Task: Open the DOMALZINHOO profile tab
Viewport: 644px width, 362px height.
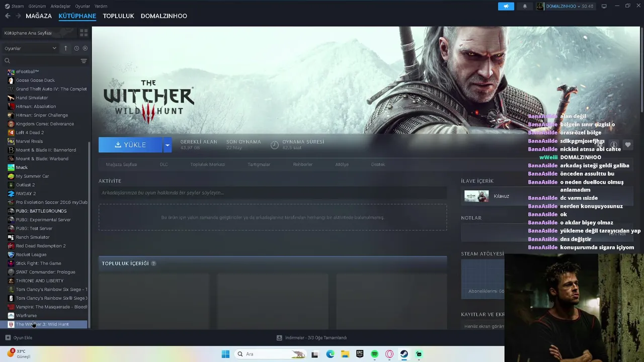Action: [164, 16]
